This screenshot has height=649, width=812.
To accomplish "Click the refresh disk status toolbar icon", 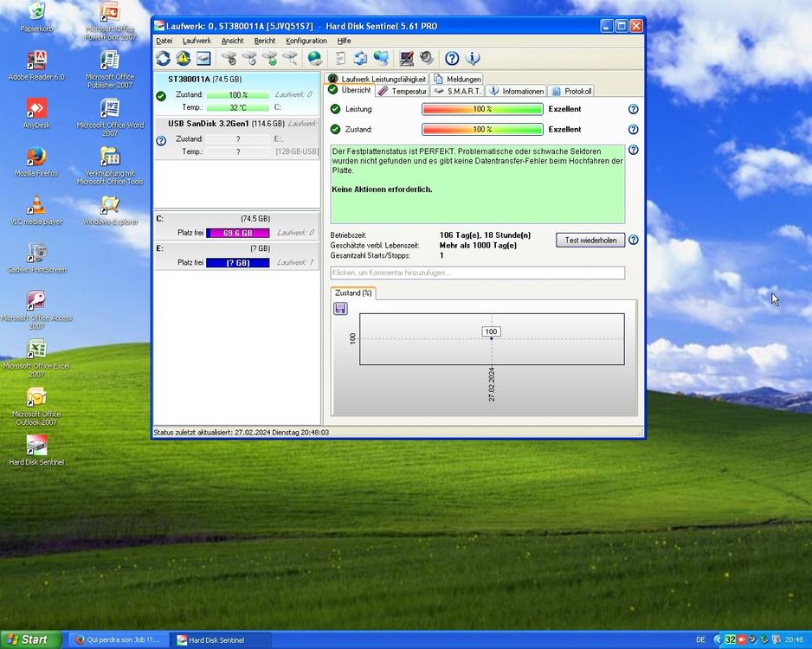I will [163, 58].
